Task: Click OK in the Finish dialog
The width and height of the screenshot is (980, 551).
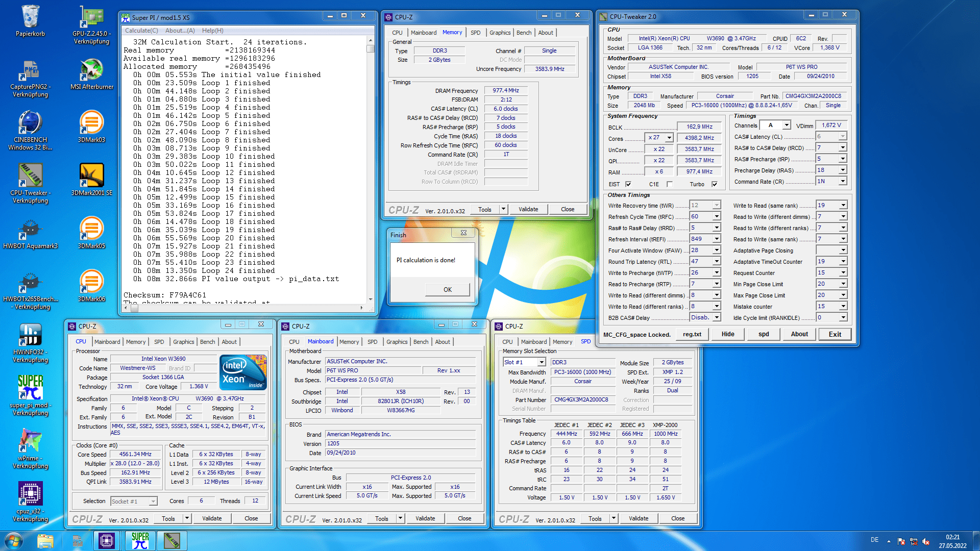Action: coord(447,290)
